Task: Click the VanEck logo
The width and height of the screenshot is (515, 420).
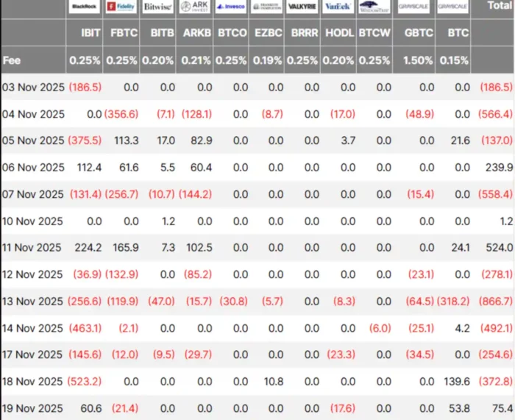Action: pos(338,7)
